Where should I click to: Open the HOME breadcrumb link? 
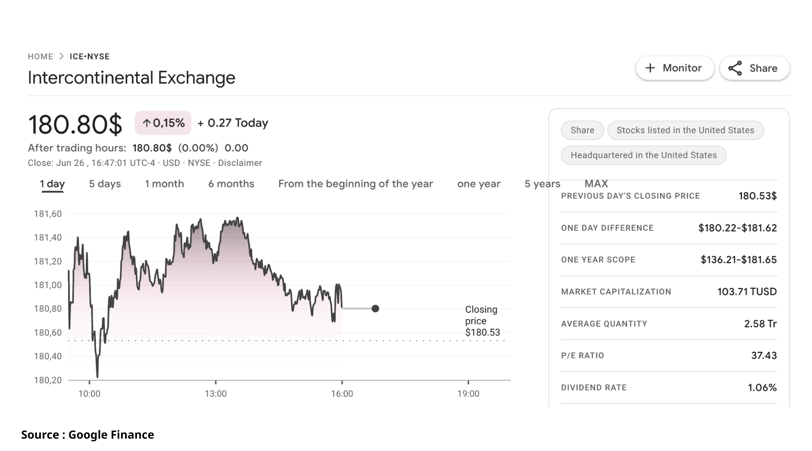point(40,56)
